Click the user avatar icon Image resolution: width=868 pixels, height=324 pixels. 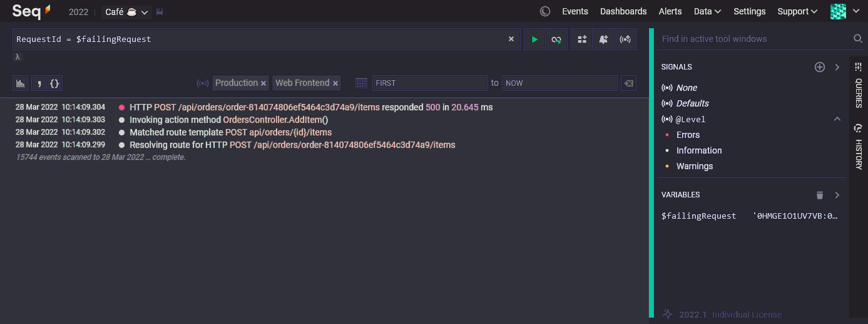pos(838,11)
